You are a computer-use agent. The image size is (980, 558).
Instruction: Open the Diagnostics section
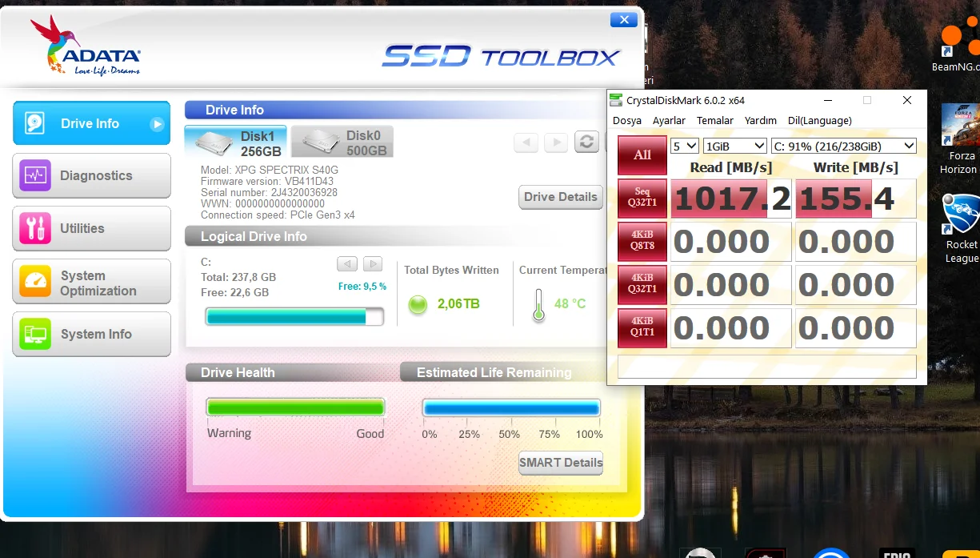(x=91, y=175)
